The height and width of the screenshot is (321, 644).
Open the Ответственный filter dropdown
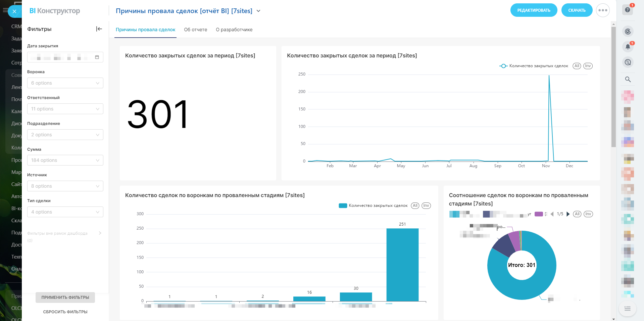point(65,109)
